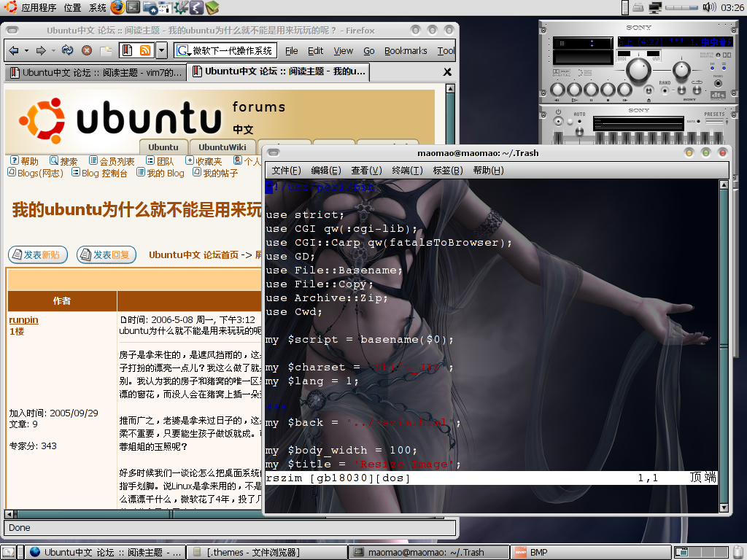747x560 pixels.
Task: Click the large volume knob on Sony player
Action: point(638,70)
